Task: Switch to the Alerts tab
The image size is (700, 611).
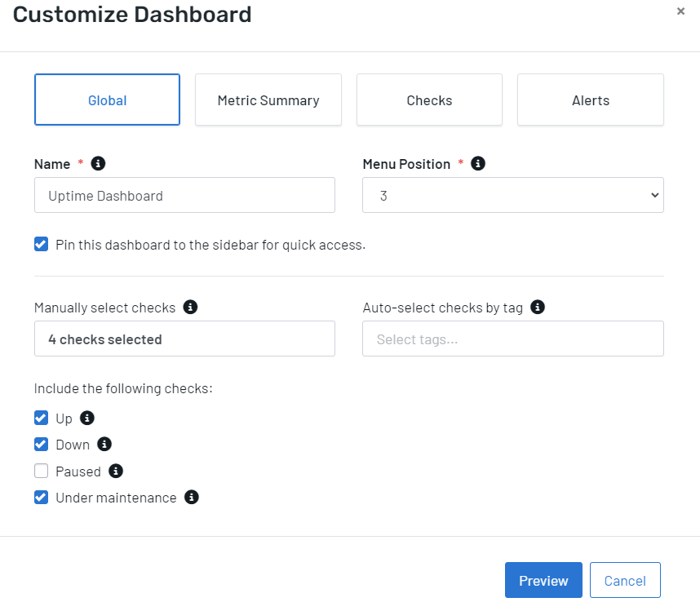Action: click(x=591, y=100)
